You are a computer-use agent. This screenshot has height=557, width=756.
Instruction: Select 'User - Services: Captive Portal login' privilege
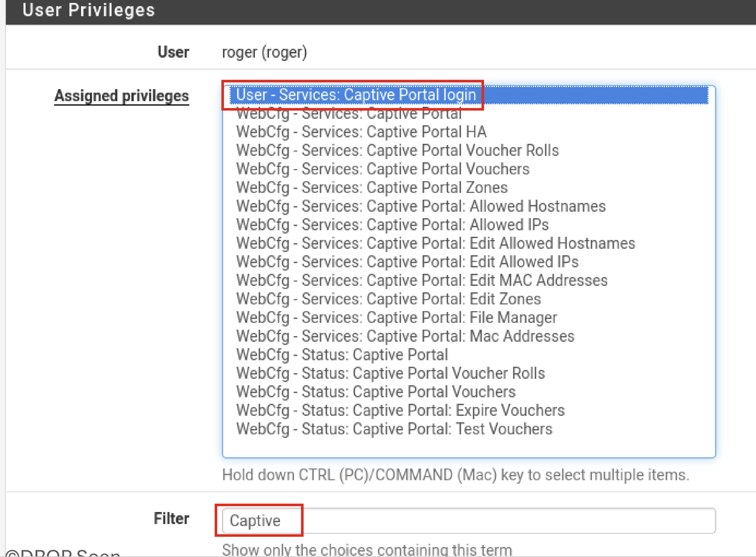tap(356, 95)
